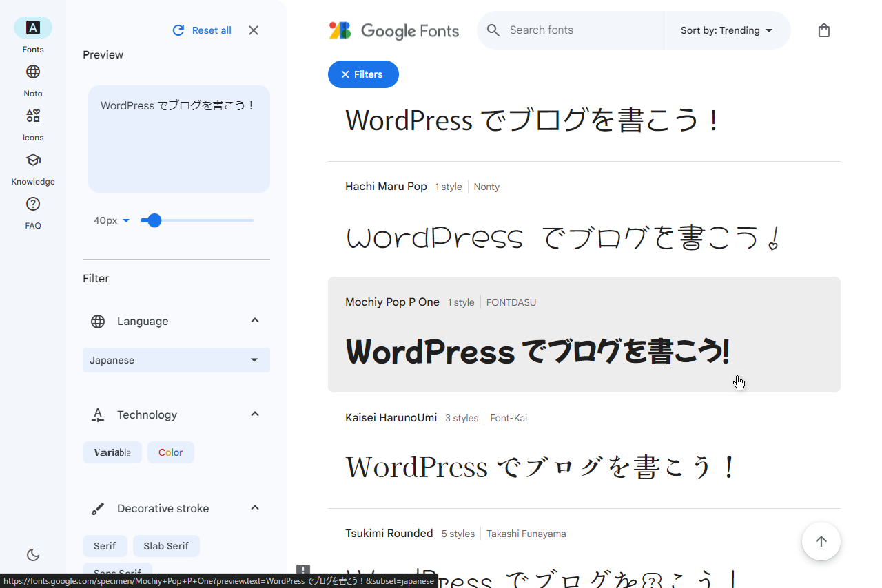Click the Kaisei HarunoUmi preview text
The image size is (882, 588).
541,467
